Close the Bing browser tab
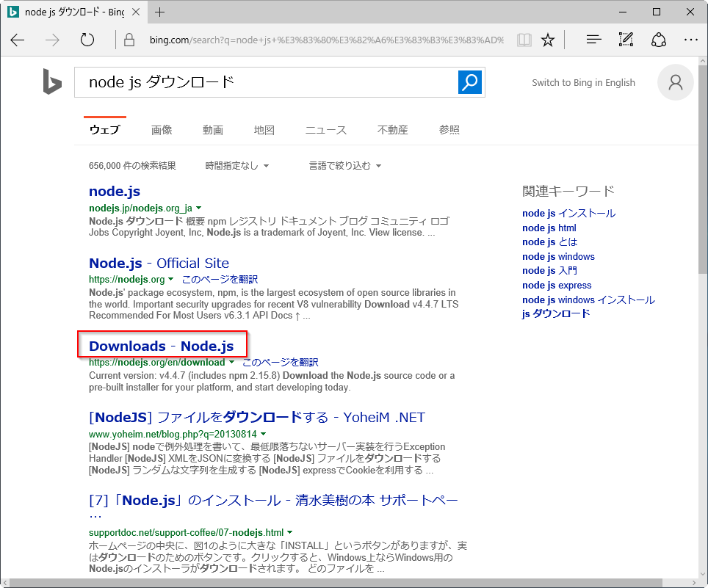The width and height of the screenshot is (708, 588). tap(135, 12)
